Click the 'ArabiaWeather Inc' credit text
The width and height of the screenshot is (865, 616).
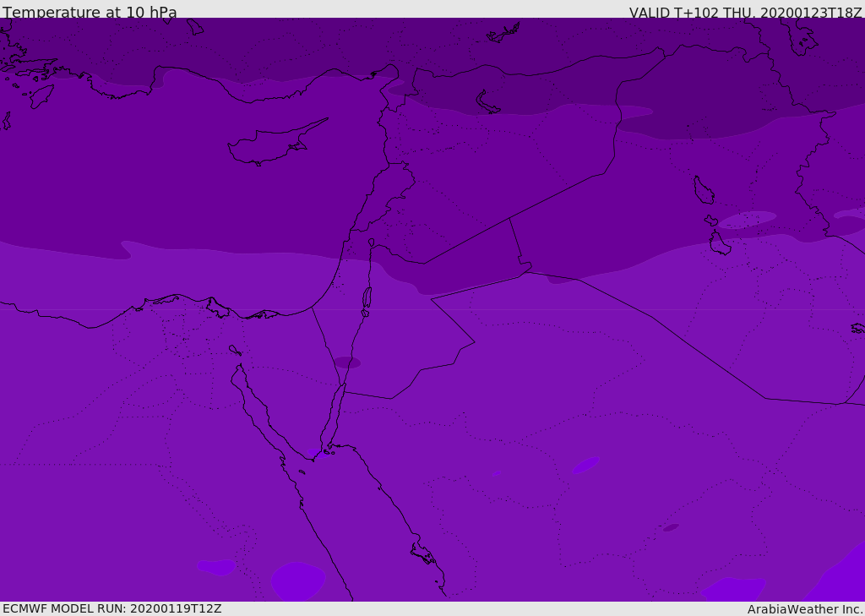pyautogui.click(x=804, y=609)
